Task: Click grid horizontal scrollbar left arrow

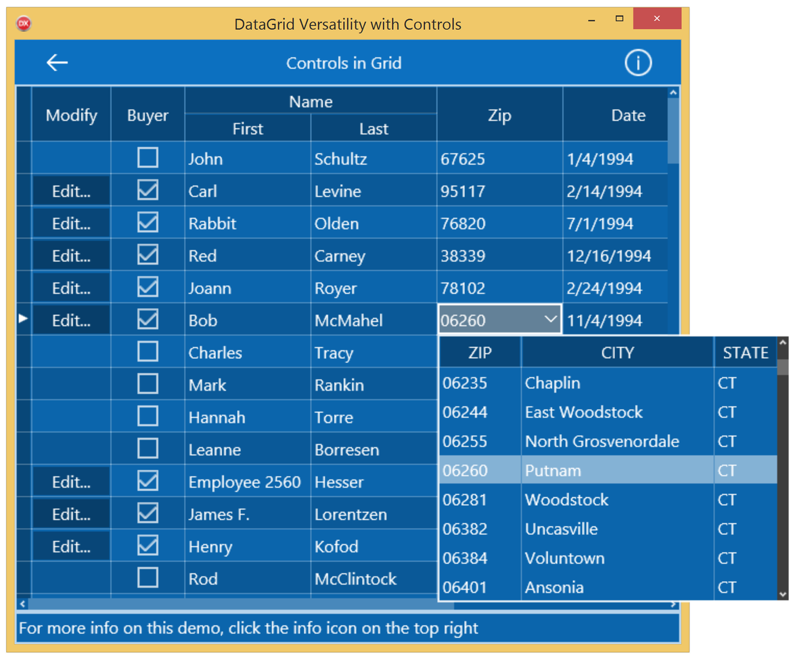Action: pyautogui.click(x=22, y=603)
